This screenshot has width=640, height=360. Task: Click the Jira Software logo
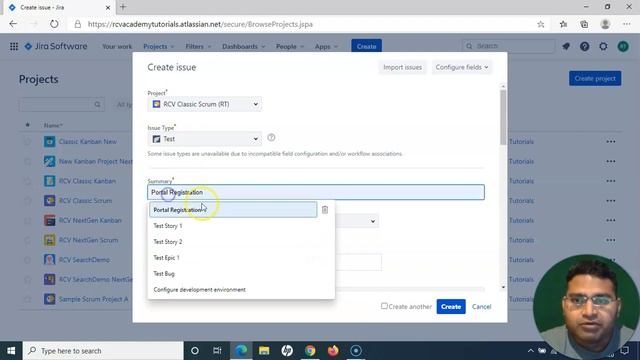click(56, 47)
